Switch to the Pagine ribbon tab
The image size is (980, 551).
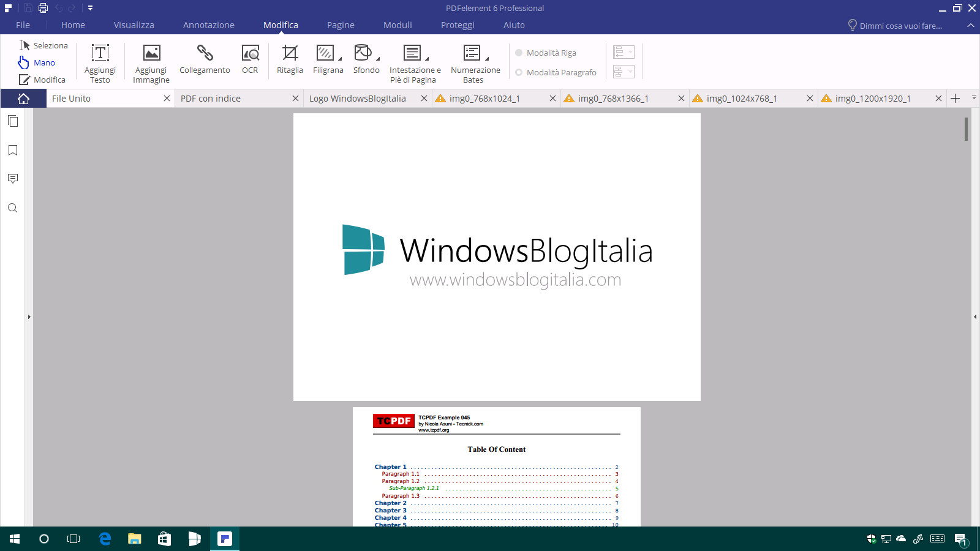341,25
